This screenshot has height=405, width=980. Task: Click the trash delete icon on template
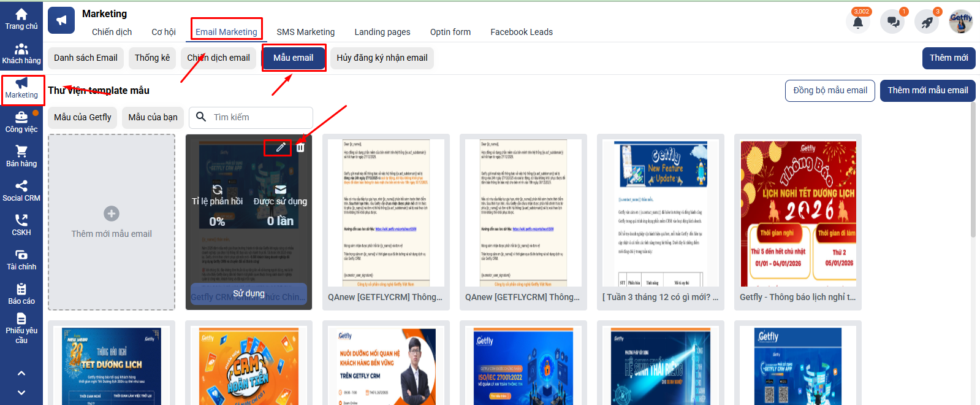click(x=300, y=147)
